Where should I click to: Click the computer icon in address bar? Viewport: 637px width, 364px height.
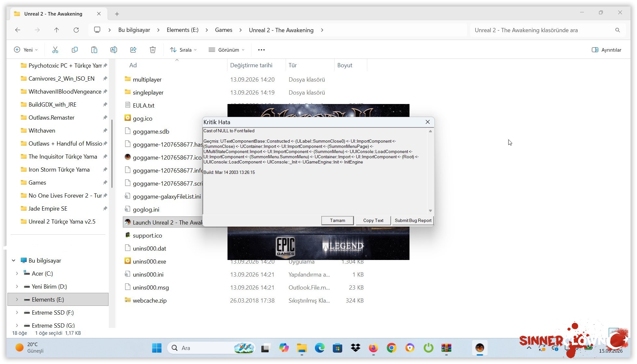pos(97,30)
